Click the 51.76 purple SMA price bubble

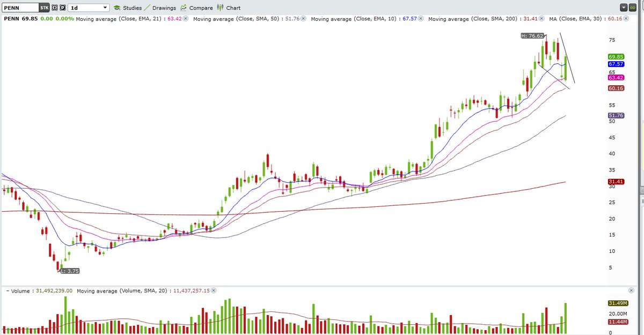click(x=615, y=115)
